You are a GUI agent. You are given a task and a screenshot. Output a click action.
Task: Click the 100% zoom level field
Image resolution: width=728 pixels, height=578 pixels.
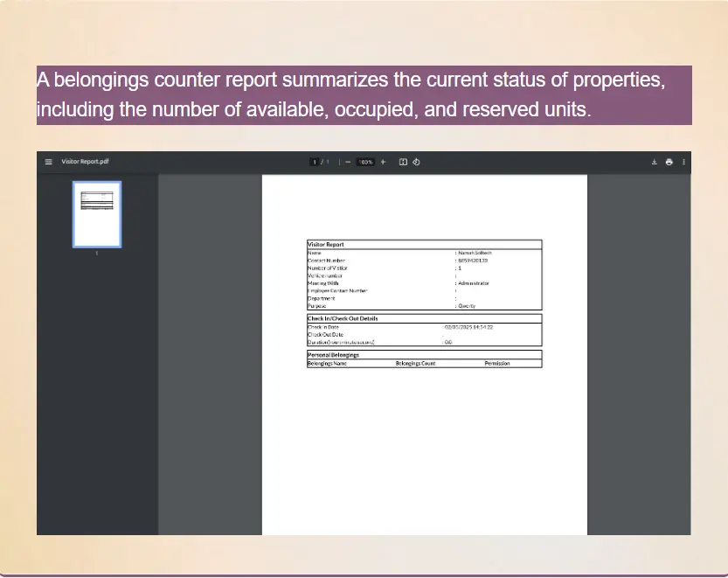tap(365, 162)
